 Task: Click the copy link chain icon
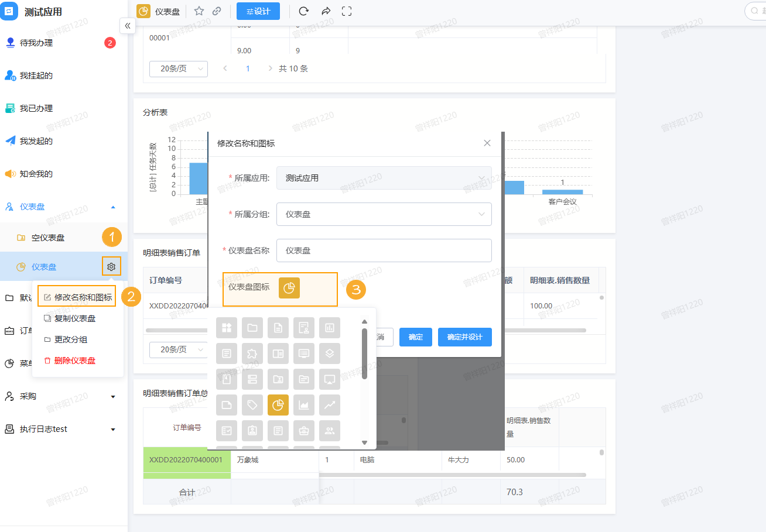pyautogui.click(x=217, y=11)
